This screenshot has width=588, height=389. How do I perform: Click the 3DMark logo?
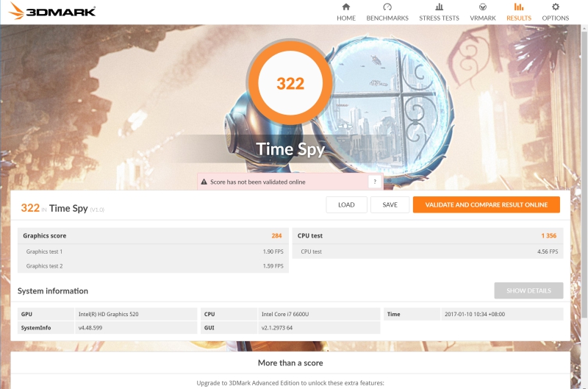[x=52, y=11]
